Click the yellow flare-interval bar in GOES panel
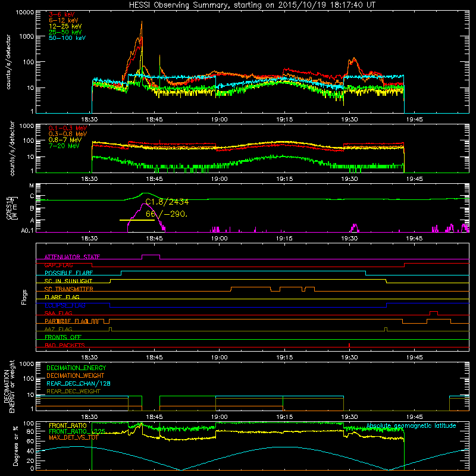 [137, 220]
